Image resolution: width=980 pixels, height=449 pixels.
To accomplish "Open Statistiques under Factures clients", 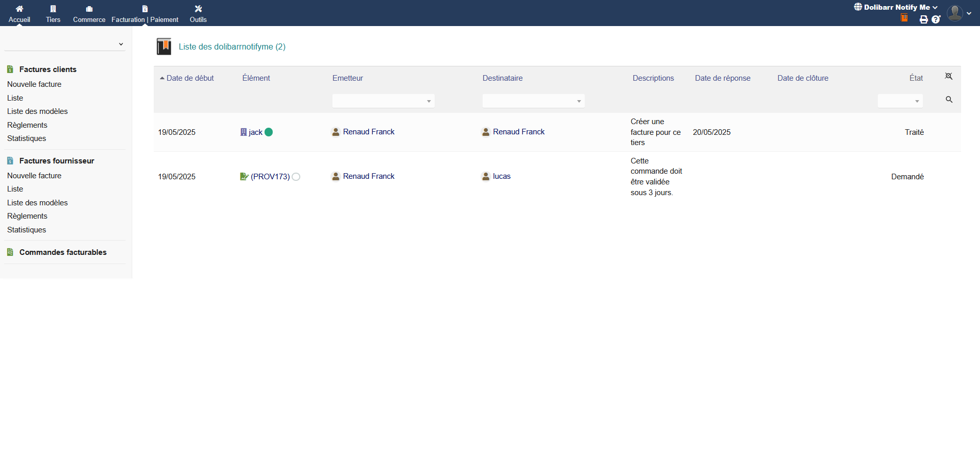I will [27, 138].
